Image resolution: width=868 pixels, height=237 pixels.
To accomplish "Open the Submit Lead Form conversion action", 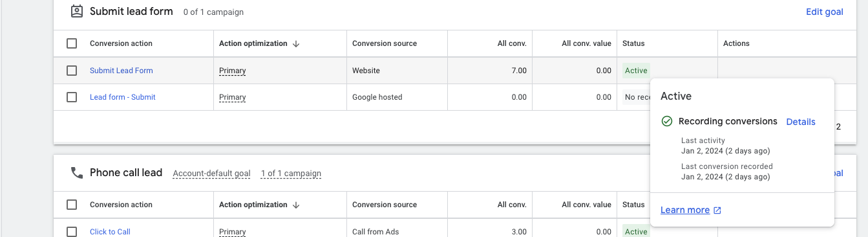I will [122, 71].
